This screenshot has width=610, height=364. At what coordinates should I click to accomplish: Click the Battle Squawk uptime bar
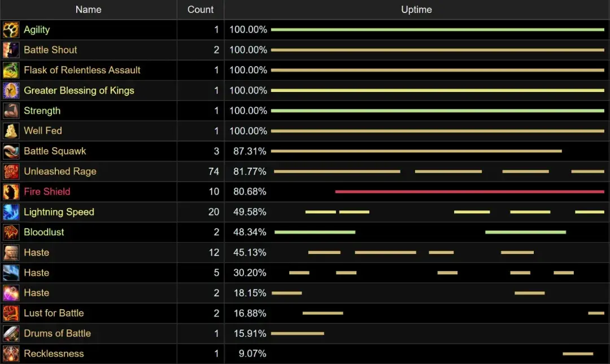(416, 151)
